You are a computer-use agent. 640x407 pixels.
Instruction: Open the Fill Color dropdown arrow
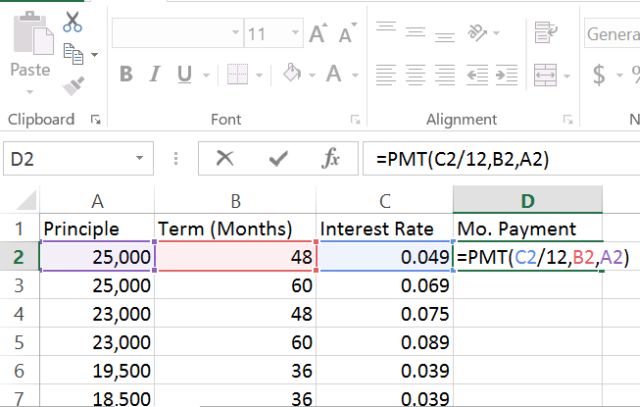[x=312, y=75]
